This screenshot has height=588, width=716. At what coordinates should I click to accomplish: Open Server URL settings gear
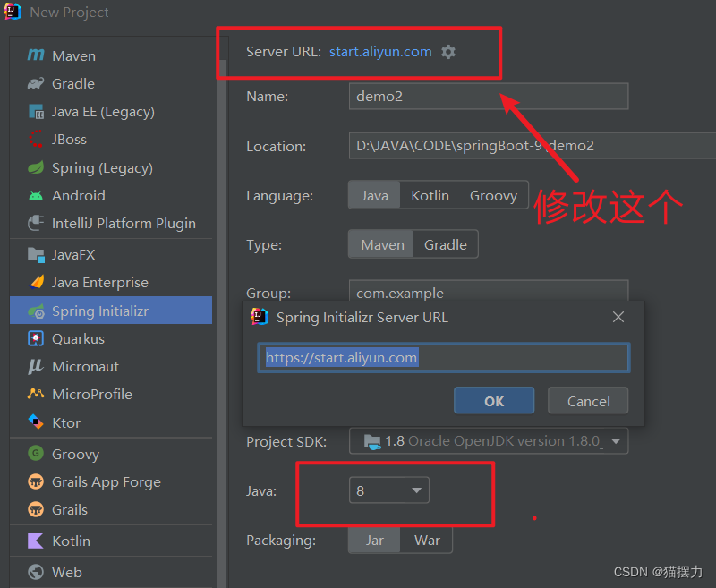coord(448,52)
